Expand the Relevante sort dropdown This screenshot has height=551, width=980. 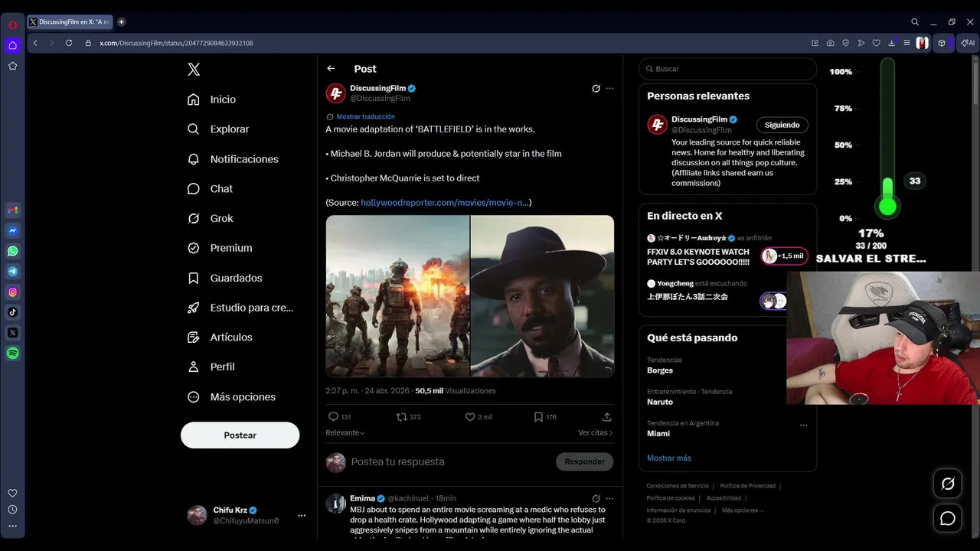tap(345, 433)
